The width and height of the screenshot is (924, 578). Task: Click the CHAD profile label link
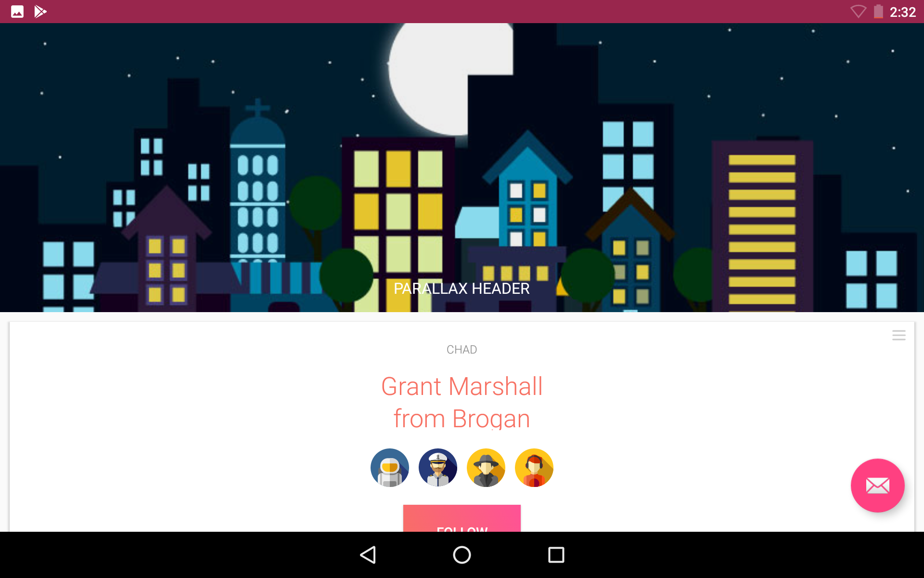click(462, 348)
